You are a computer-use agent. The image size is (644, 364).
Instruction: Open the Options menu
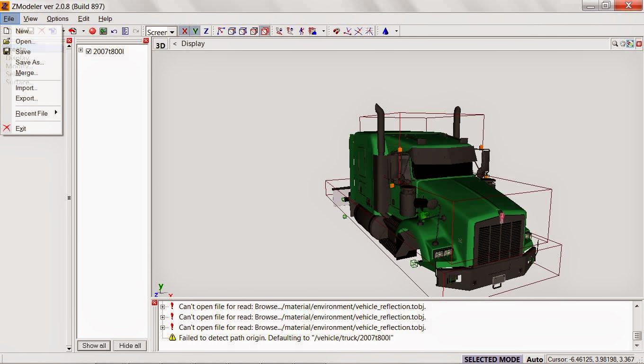coord(57,18)
